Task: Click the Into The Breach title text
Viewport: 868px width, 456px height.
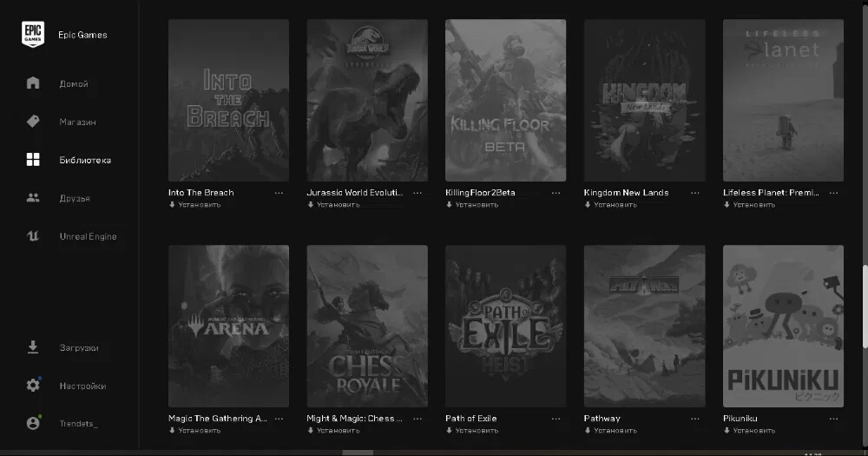Action: [x=201, y=193]
